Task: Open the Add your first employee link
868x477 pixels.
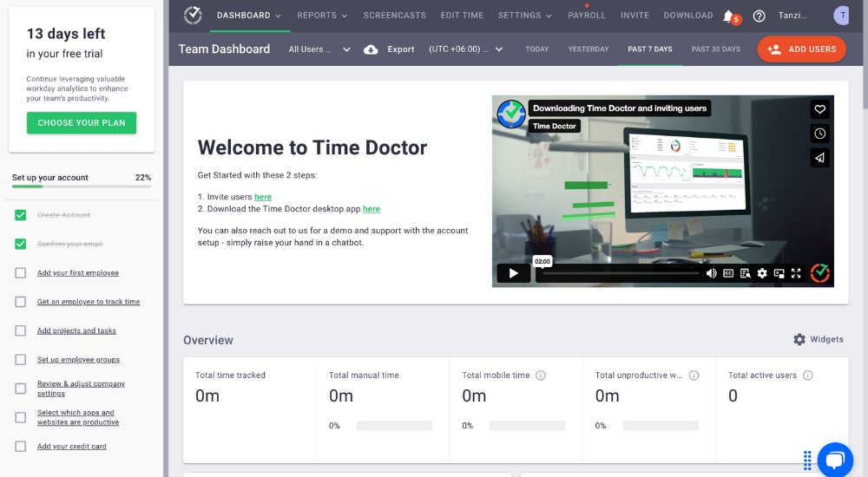Action: pyautogui.click(x=78, y=273)
